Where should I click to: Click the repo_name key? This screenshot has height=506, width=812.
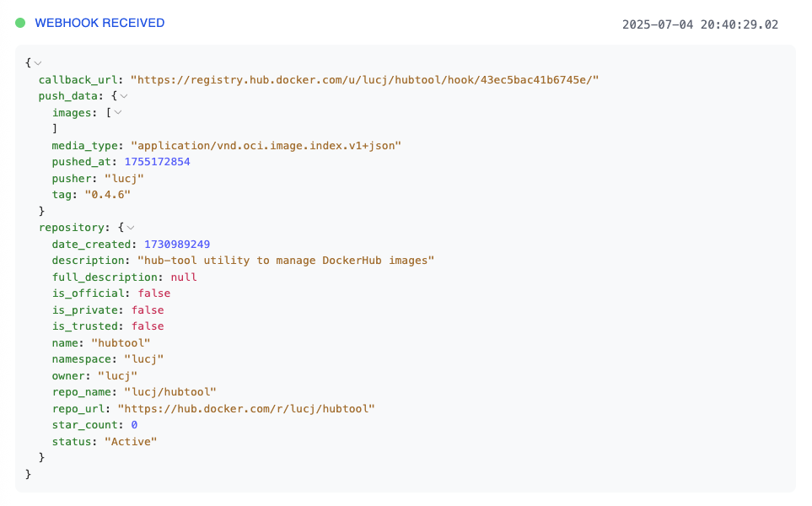pyautogui.click(x=81, y=392)
